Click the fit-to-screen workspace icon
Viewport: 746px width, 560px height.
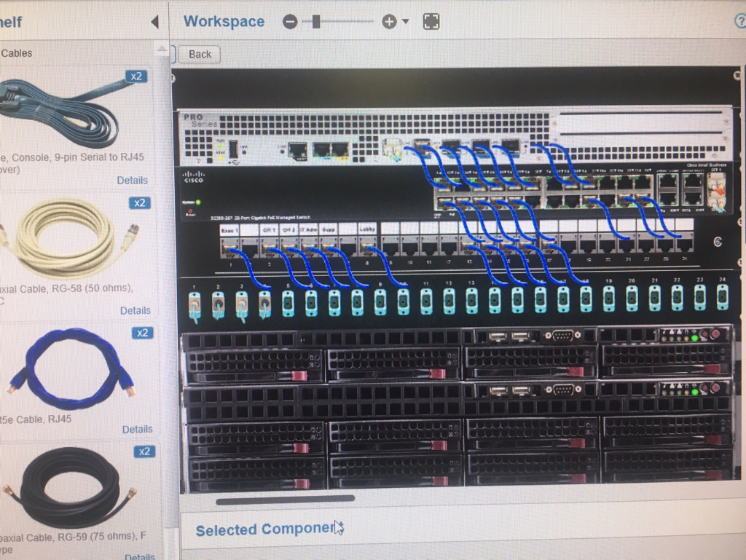[431, 21]
